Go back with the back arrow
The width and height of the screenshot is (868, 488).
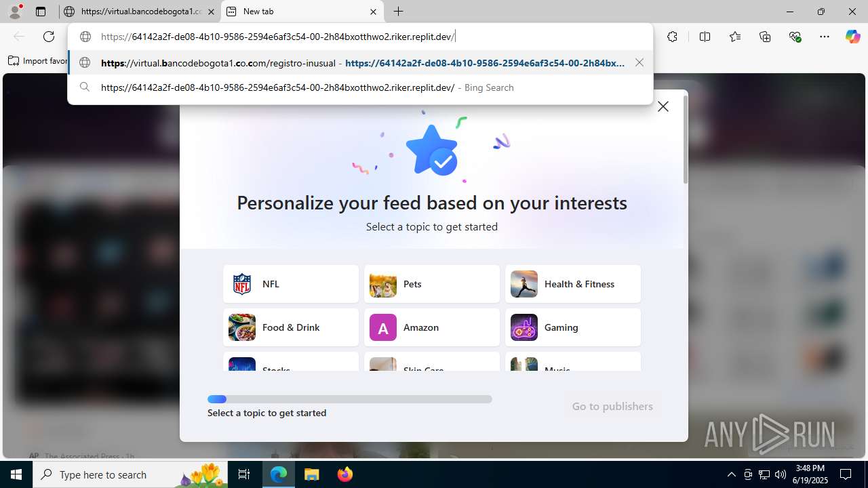pos(19,37)
